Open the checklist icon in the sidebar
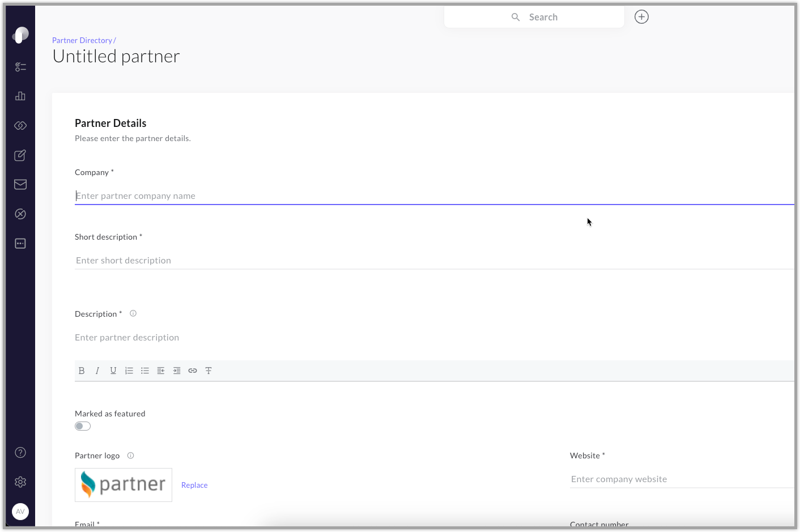Screen dimensions: 800x532 [x=20, y=66]
